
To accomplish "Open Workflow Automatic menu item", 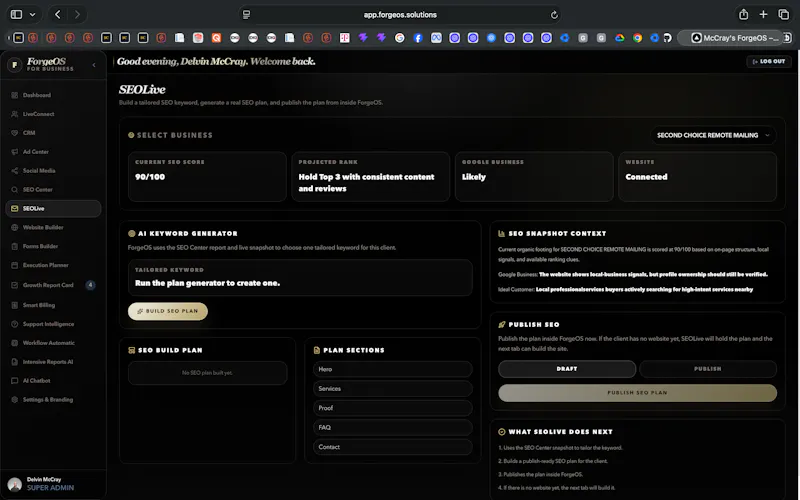I will pos(53,342).
